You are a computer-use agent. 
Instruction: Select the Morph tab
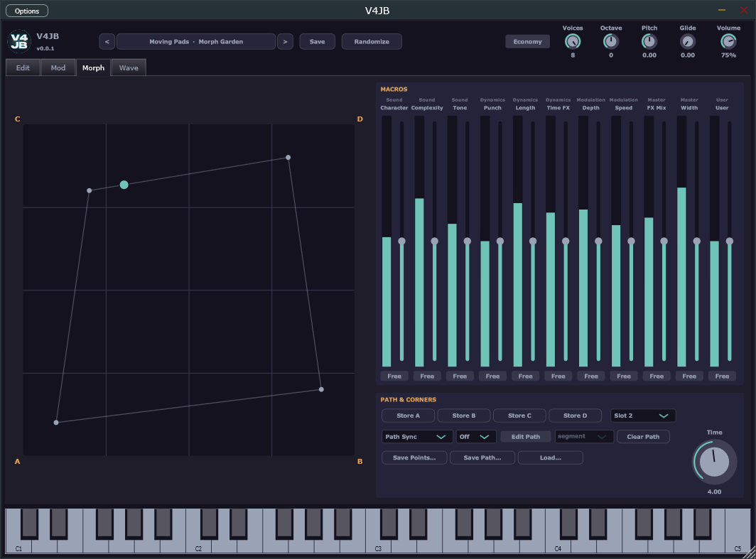(x=93, y=67)
